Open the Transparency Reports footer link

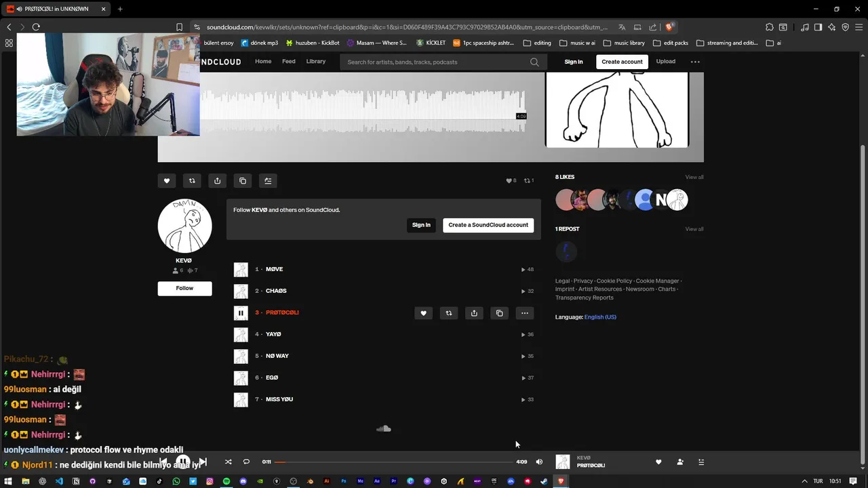coord(585,298)
